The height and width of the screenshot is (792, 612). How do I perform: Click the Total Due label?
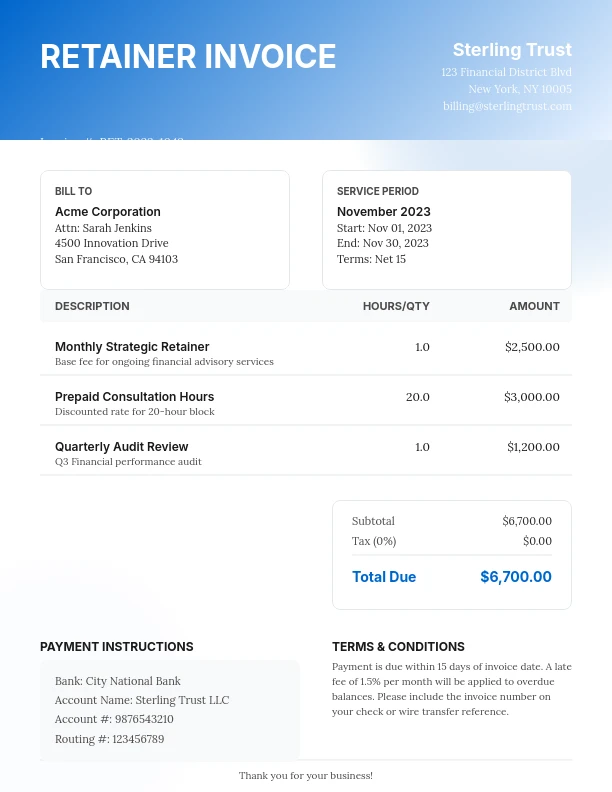click(384, 577)
